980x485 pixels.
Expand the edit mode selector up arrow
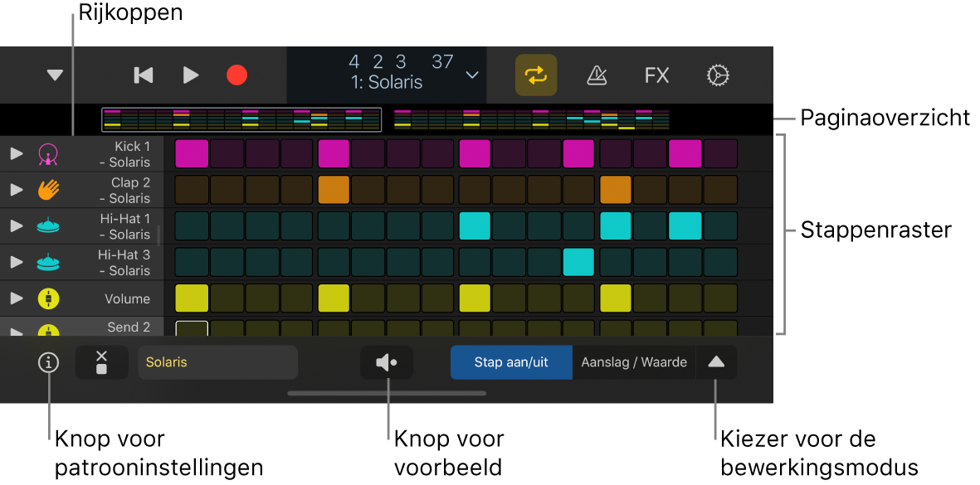(716, 362)
